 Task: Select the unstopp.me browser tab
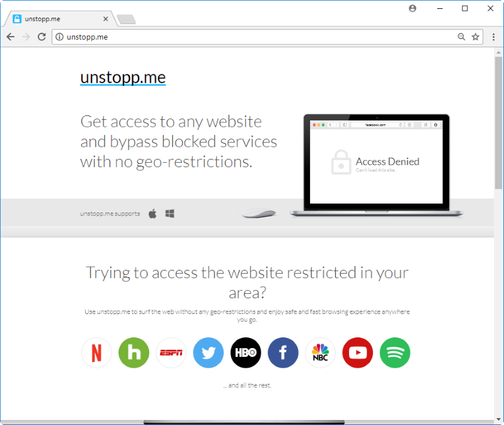pyautogui.click(x=59, y=19)
